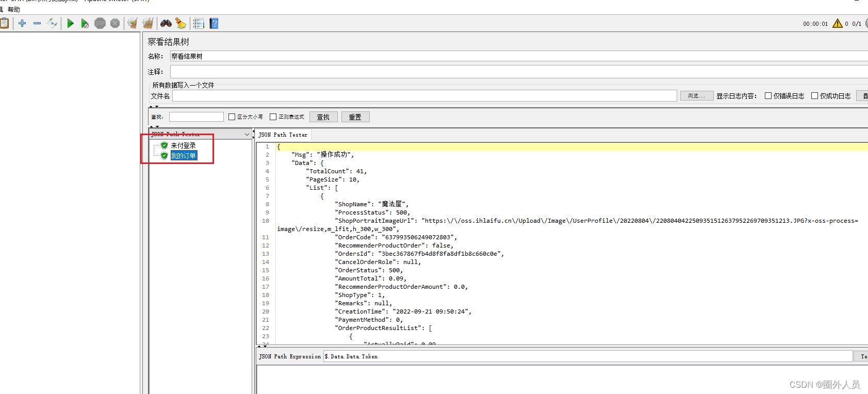Click the "TotalCount": 41 line
868x394 pixels.
[336, 171]
